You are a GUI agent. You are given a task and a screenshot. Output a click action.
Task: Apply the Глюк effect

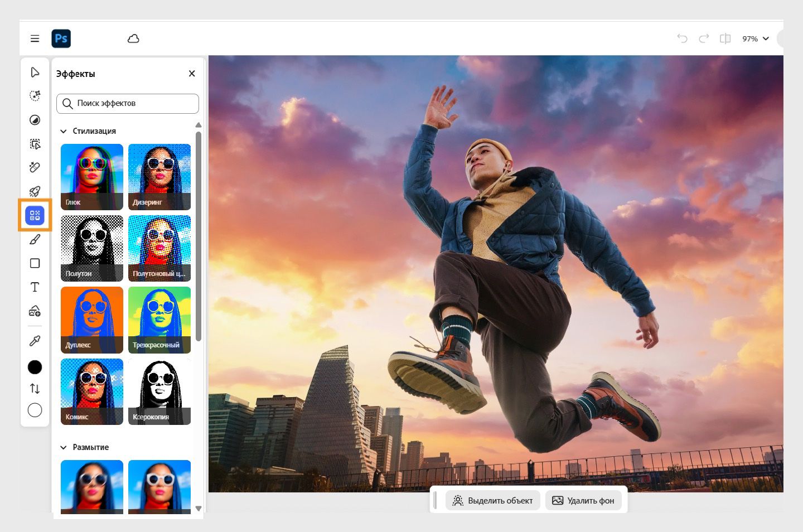coord(92,177)
